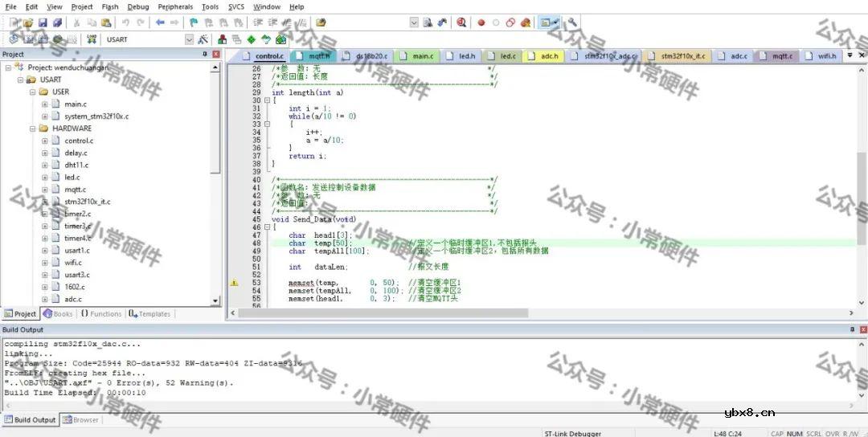The height and width of the screenshot is (437, 868).
Task: Insert a breakpoint with the red dot icon
Action: tap(481, 22)
